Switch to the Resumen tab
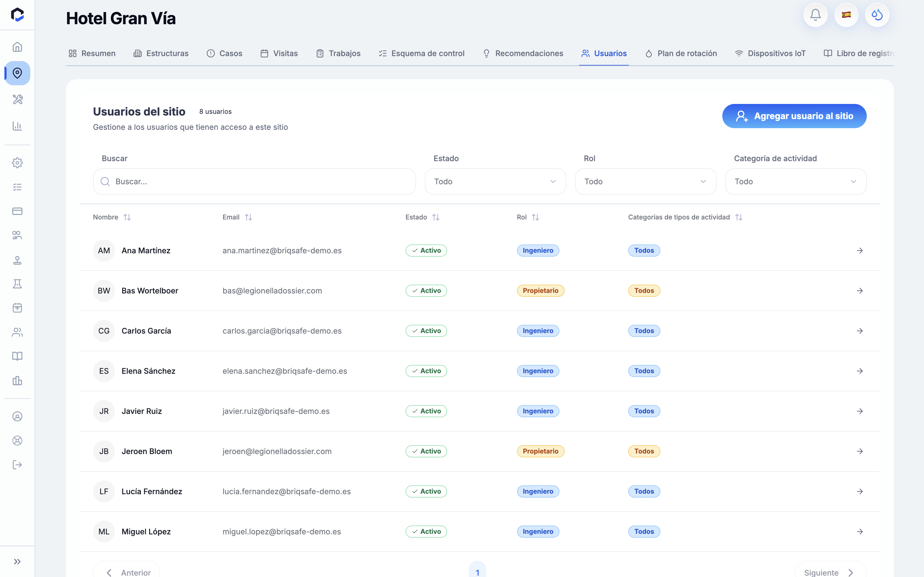The height and width of the screenshot is (577, 924). pyautogui.click(x=92, y=53)
